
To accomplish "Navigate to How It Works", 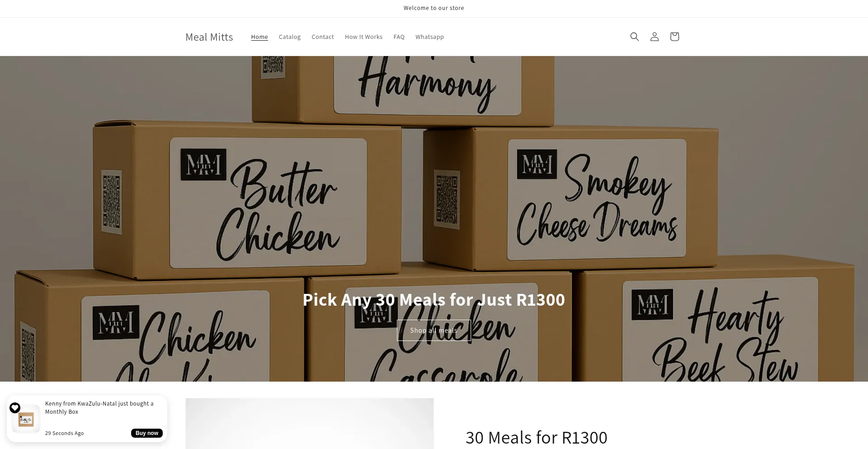I will coord(363,37).
